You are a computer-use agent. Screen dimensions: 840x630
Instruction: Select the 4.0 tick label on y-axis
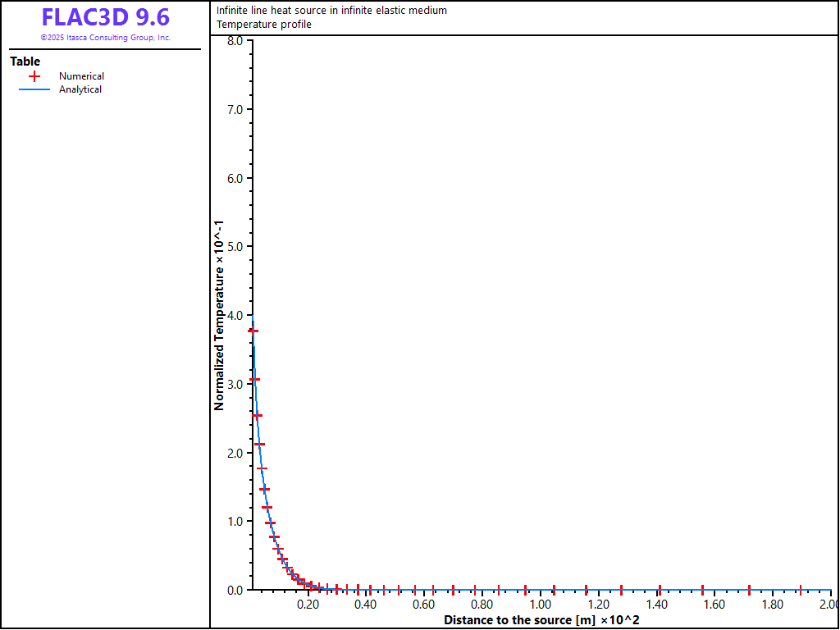point(234,316)
